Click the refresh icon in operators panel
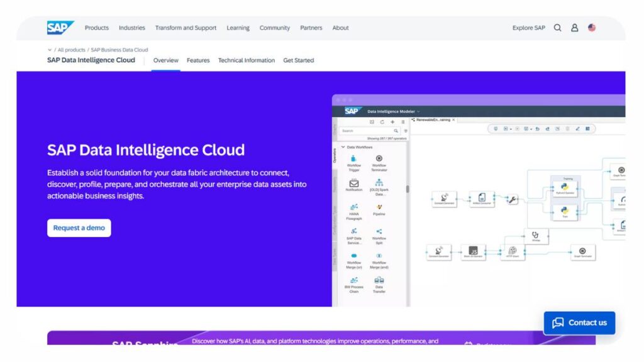Screen dimensions: 644x362 382,122
